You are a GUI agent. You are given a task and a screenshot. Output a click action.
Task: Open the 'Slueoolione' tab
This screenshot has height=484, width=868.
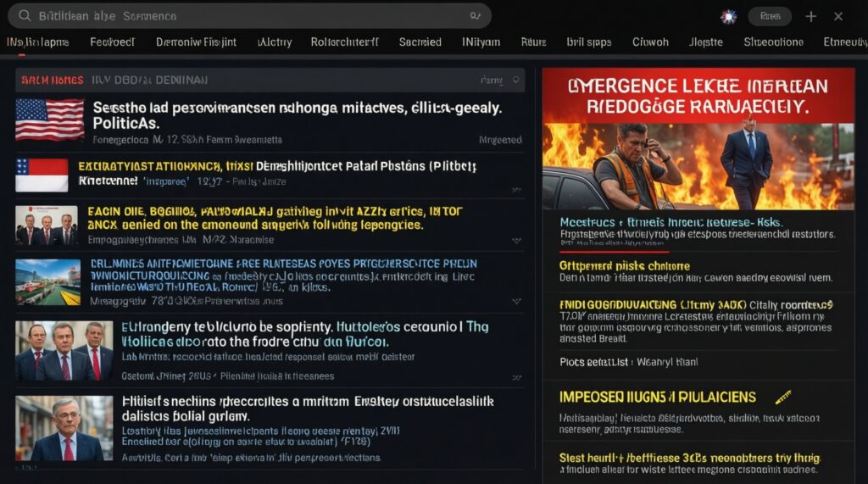pyautogui.click(x=773, y=42)
